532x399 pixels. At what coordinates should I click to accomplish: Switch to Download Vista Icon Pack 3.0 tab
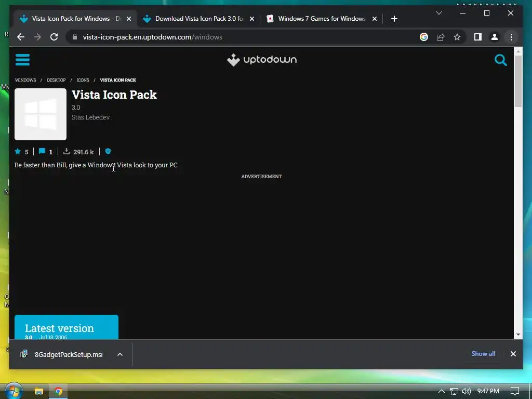199,19
